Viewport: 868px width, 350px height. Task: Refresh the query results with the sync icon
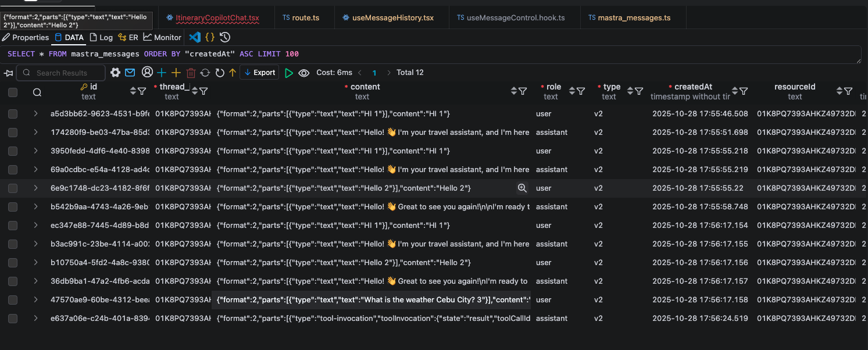coord(206,73)
